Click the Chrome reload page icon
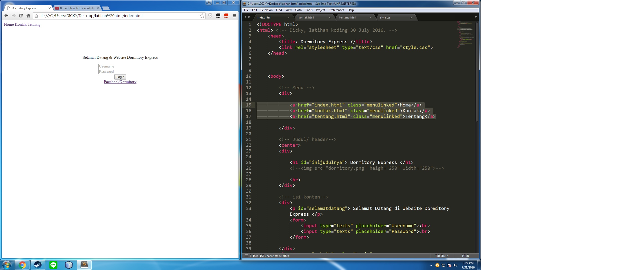This screenshot has height=270, width=644. point(21,16)
